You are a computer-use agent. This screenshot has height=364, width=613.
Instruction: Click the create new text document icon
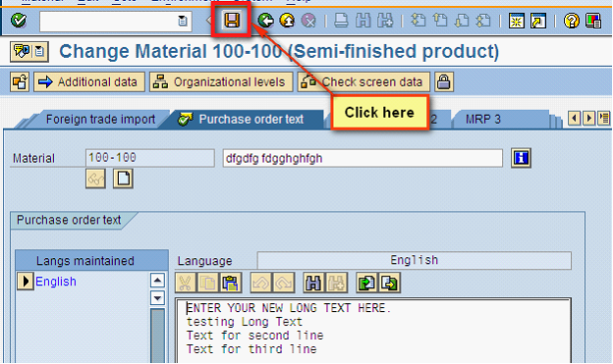point(123,179)
